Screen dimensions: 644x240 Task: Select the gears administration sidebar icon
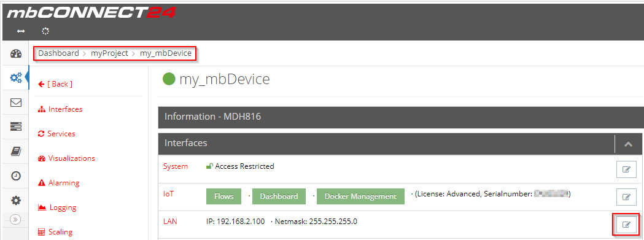15,77
